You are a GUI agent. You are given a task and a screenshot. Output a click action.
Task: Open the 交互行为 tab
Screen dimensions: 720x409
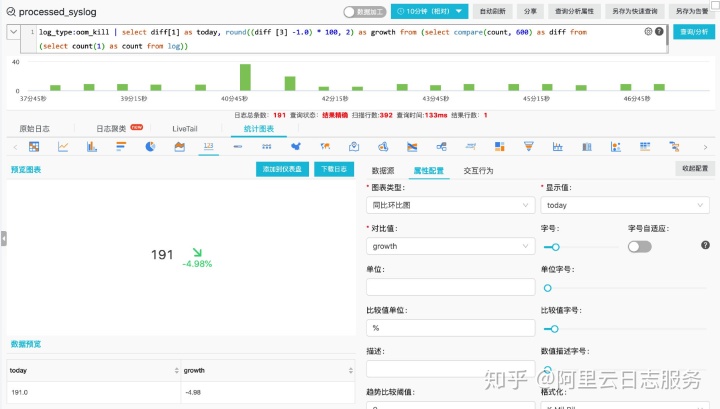[x=478, y=170]
